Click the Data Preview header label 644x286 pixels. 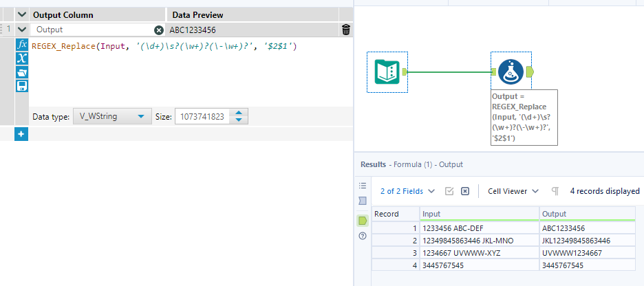click(x=198, y=15)
